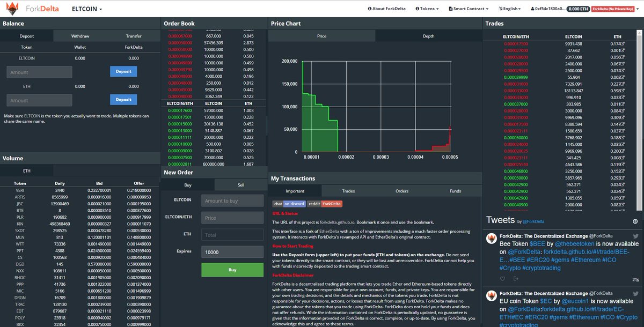Click ForkDelta avatar on Bee Token tweet
This screenshot has height=327, width=644.
[x=491, y=237]
